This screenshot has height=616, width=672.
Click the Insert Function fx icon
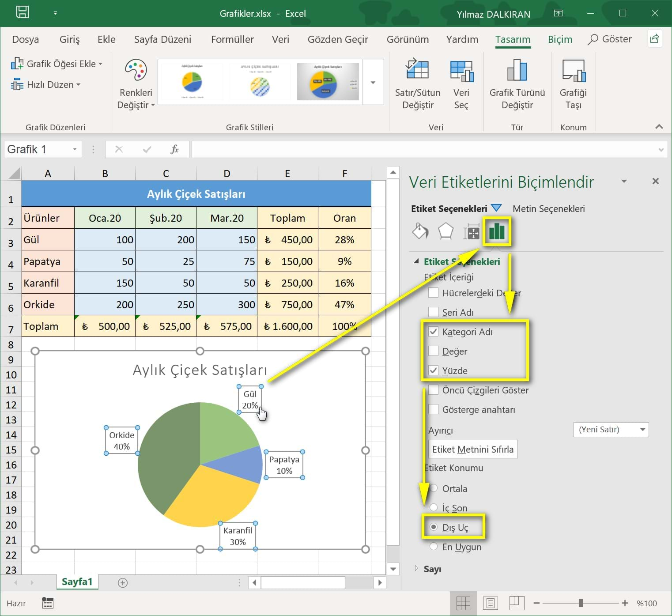[175, 149]
